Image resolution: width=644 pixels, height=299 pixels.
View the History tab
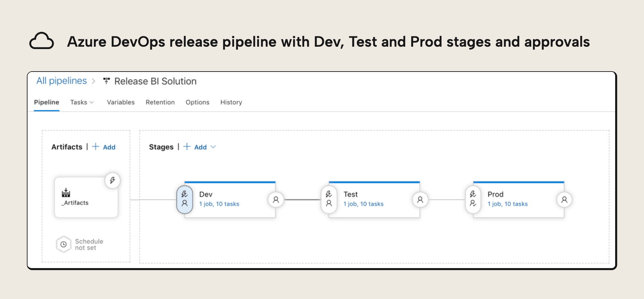point(231,102)
